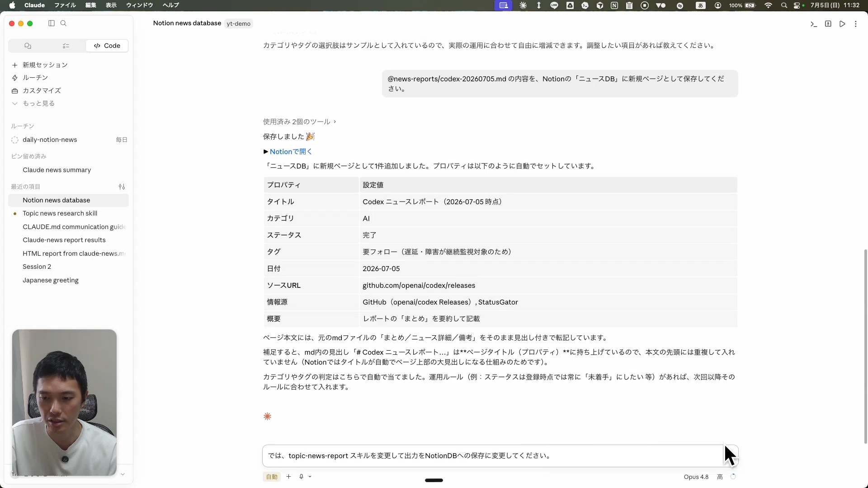This screenshot has width=868, height=488.
Task: Select the Notion news database session
Action: click(x=69, y=200)
